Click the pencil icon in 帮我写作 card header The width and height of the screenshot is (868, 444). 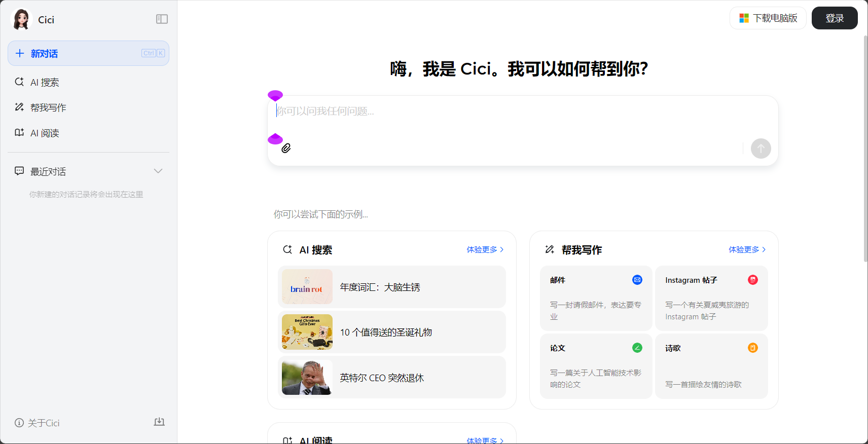tap(550, 249)
